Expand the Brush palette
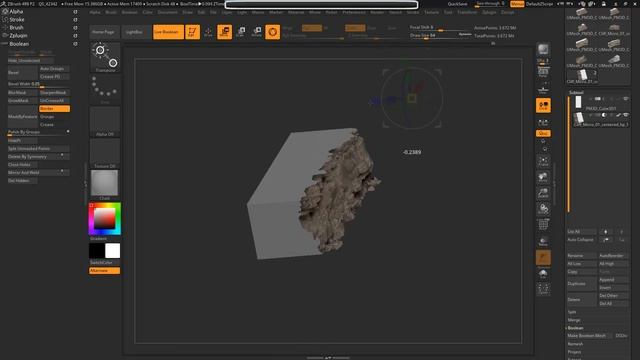 [x=16, y=28]
